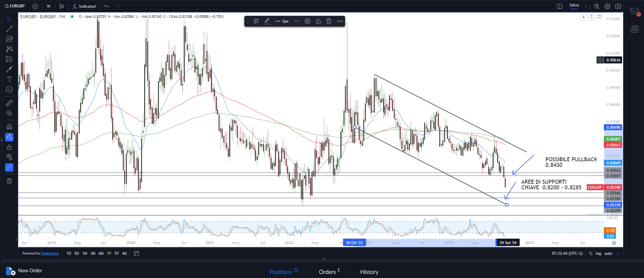
Task: Delete selected drawing using floating toolbar trash
Action: 329,21
